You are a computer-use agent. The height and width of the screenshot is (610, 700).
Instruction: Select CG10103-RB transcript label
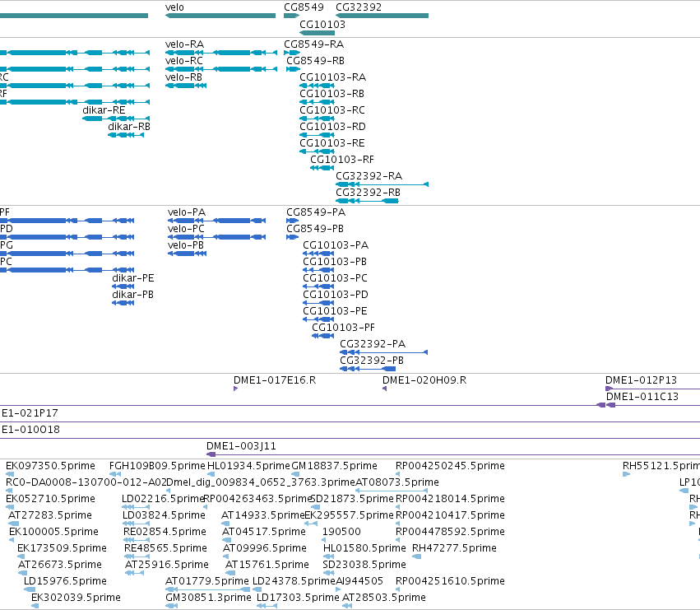331,94
